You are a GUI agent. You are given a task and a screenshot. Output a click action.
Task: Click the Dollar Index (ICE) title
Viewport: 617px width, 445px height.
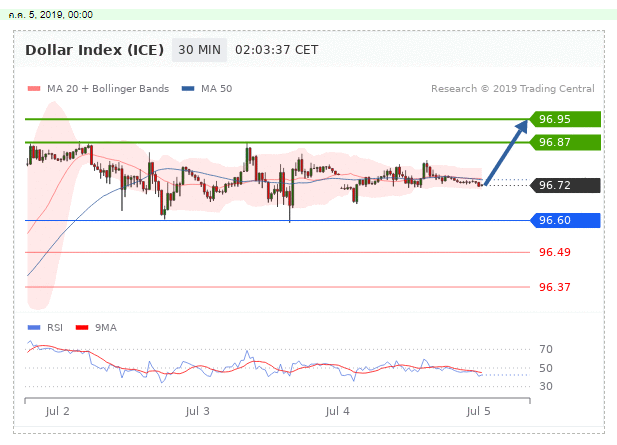(94, 50)
